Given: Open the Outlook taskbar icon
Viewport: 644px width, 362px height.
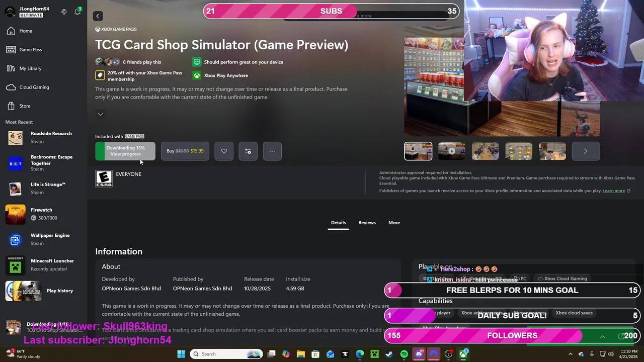Looking at the screenshot, I should (330, 354).
